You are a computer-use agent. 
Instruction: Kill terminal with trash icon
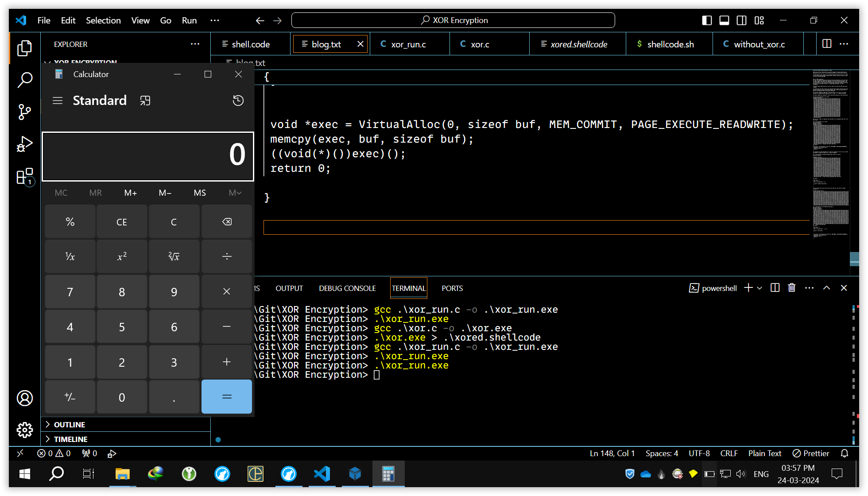(x=792, y=288)
